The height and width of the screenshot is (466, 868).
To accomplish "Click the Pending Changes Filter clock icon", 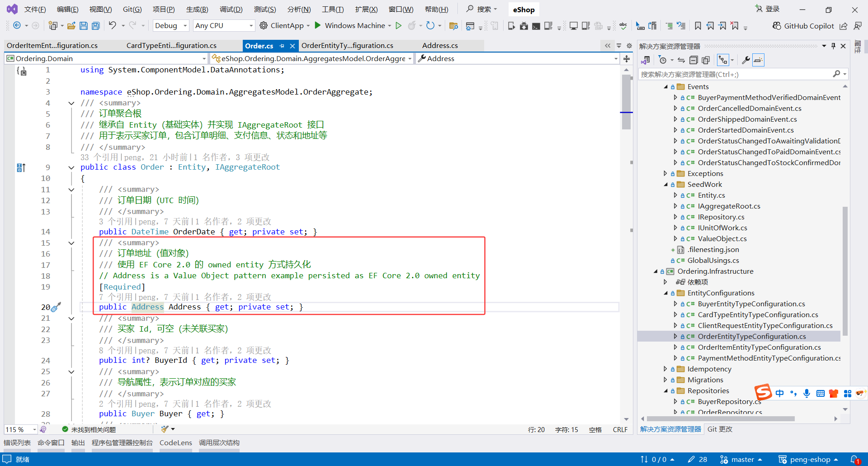I will pos(663,60).
